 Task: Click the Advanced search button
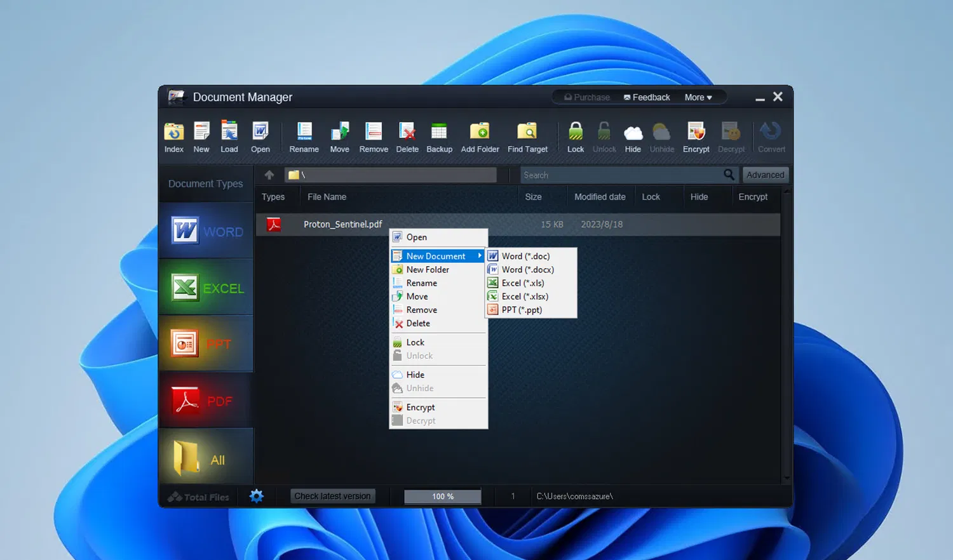pyautogui.click(x=765, y=175)
